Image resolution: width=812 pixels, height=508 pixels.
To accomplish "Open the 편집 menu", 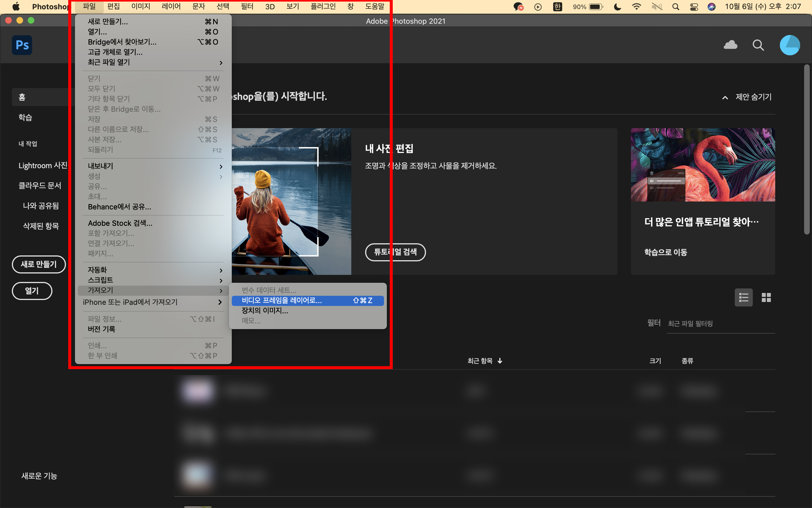I will pos(113,6).
